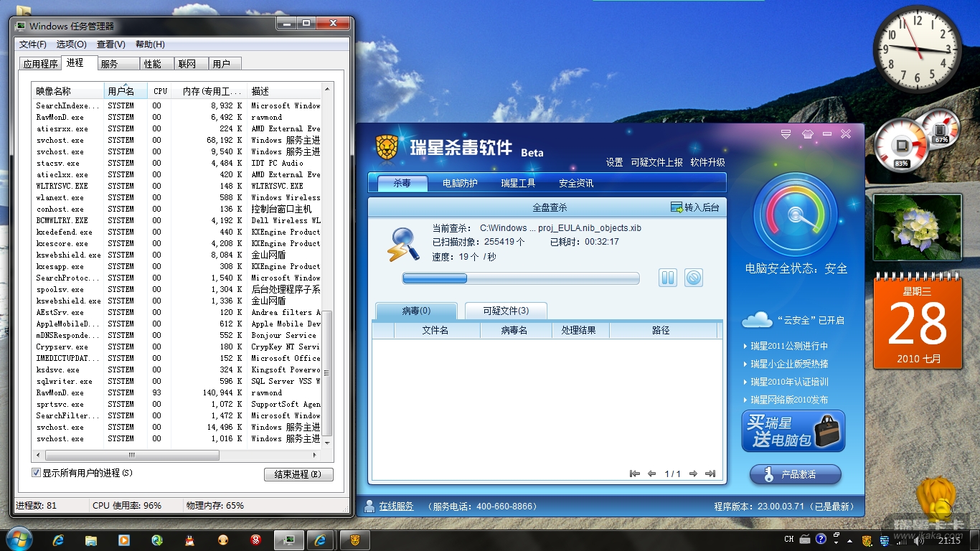Click the Rising lion shield logo

click(387, 148)
